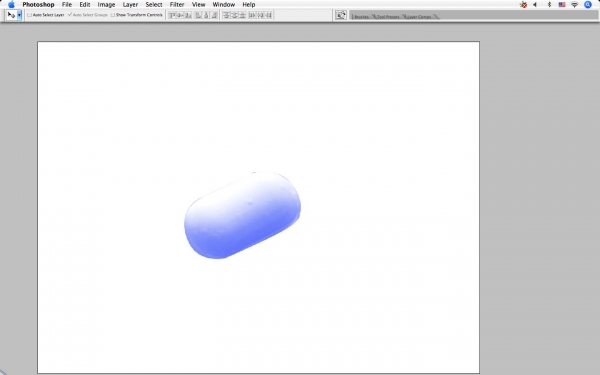Screen dimensions: 600x375
Task: Open Spotlight search
Action: pos(588,5)
